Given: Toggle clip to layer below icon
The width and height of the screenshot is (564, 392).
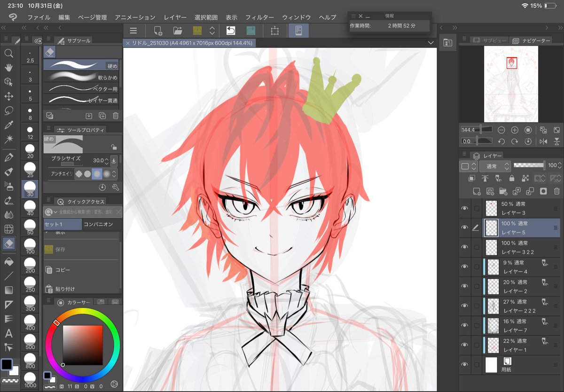Looking at the screenshot, I should click(x=472, y=179).
